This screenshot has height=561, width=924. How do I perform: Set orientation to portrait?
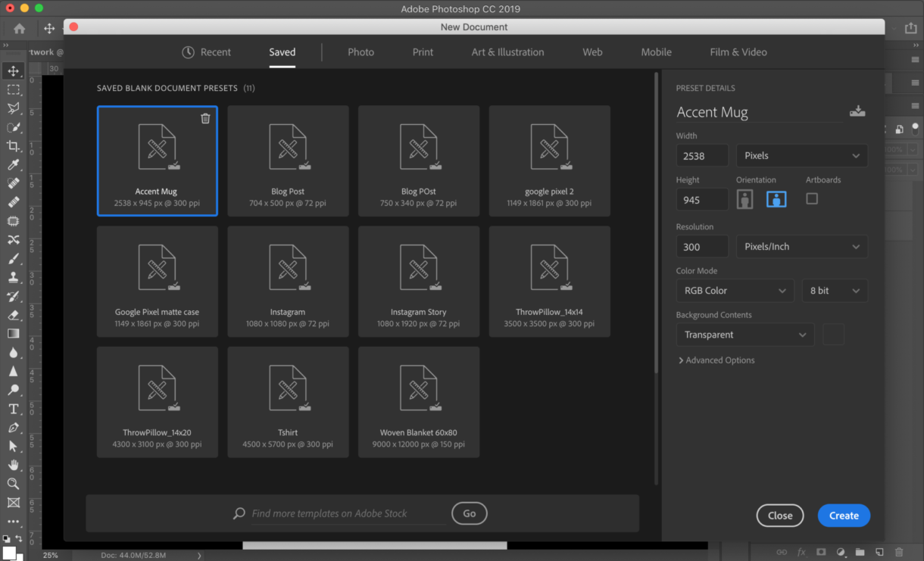[x=745, y=199]
